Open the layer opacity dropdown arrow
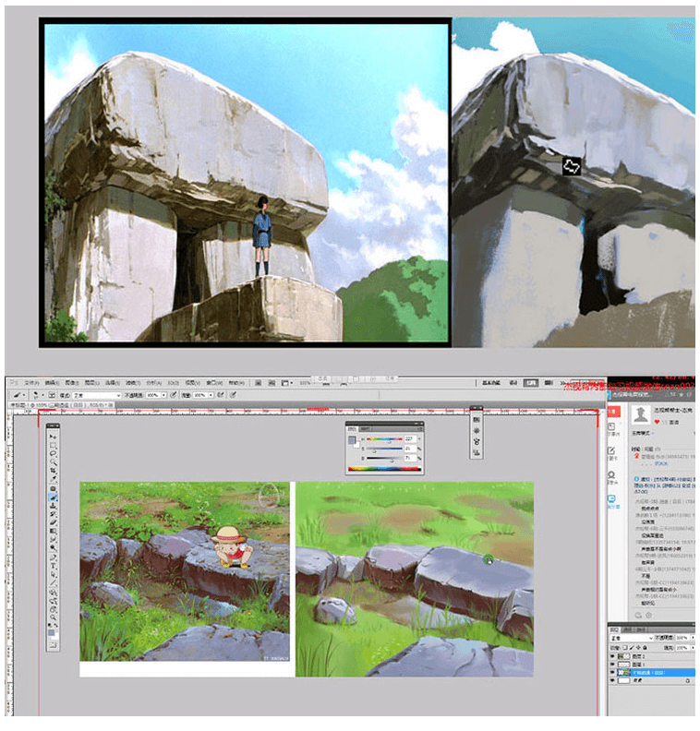 tap(693, 637)
